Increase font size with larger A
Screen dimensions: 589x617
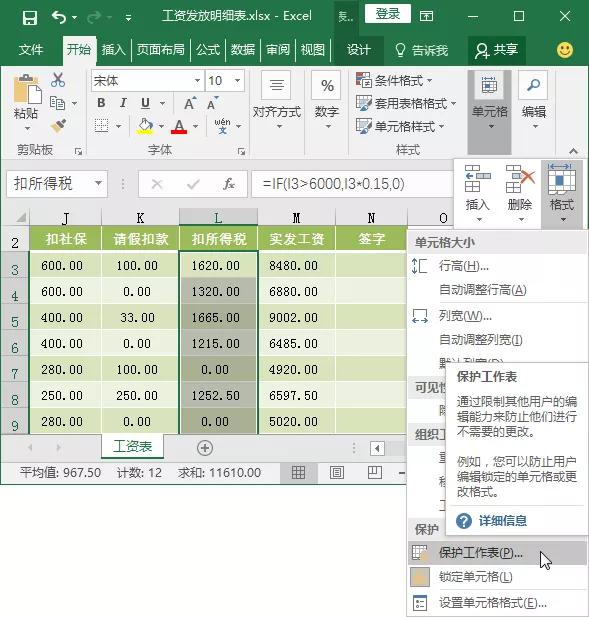pos(190,103)
